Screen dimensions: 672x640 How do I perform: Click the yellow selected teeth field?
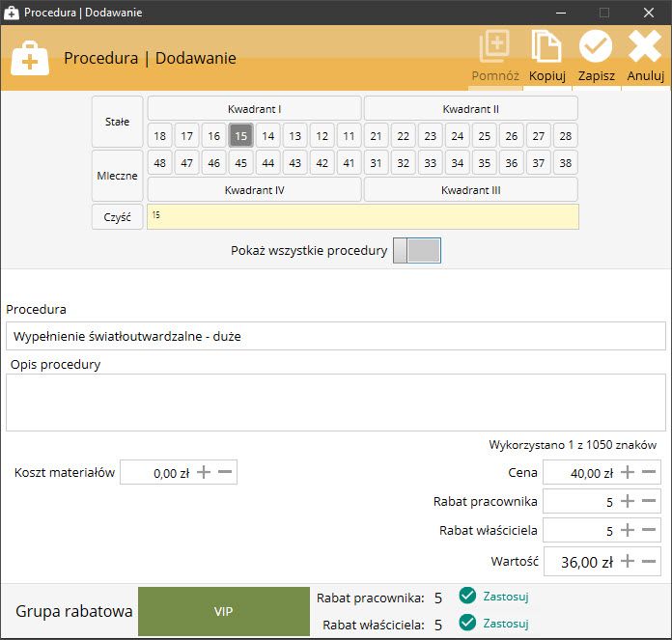[x=363, y=217]
